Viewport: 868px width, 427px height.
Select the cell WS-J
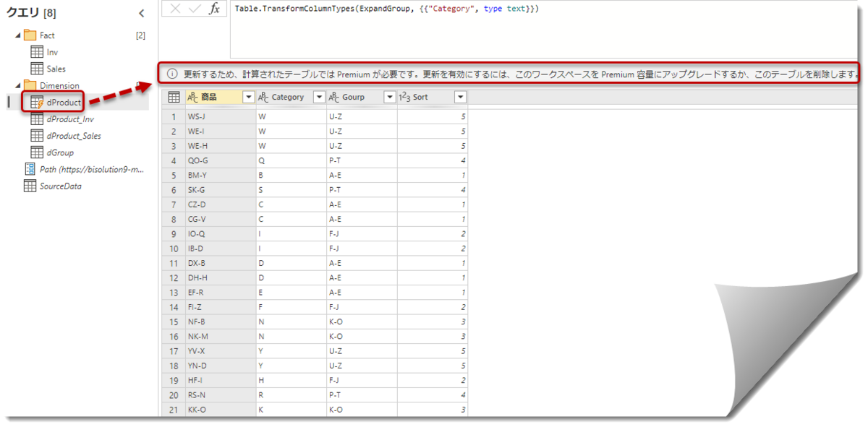[x=220, y=116]
